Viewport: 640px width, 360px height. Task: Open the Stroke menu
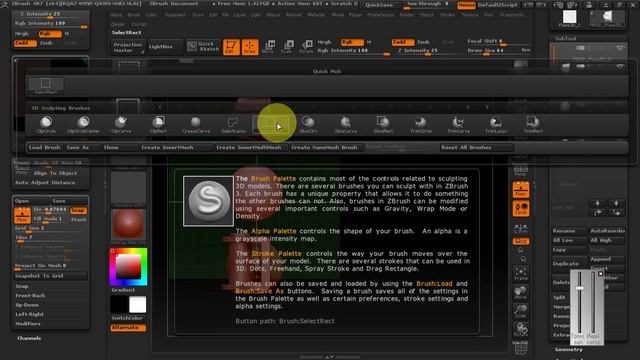click(x=447, y=15)
